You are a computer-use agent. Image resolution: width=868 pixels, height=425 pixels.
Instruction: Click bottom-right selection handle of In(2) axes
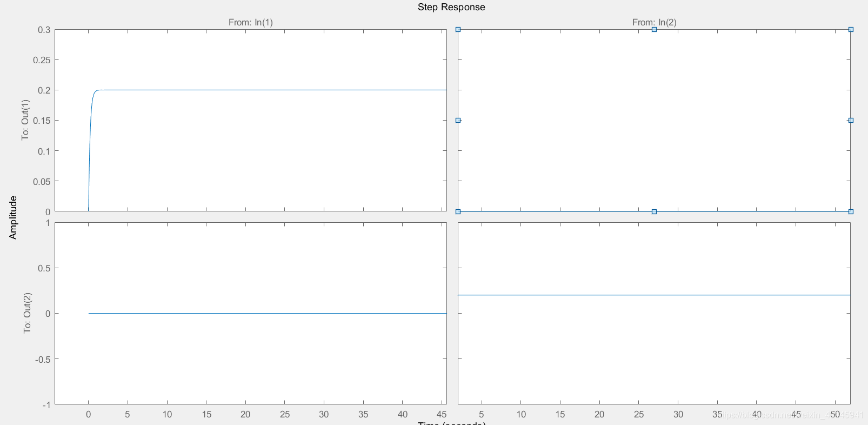click(x=851, y=211)
